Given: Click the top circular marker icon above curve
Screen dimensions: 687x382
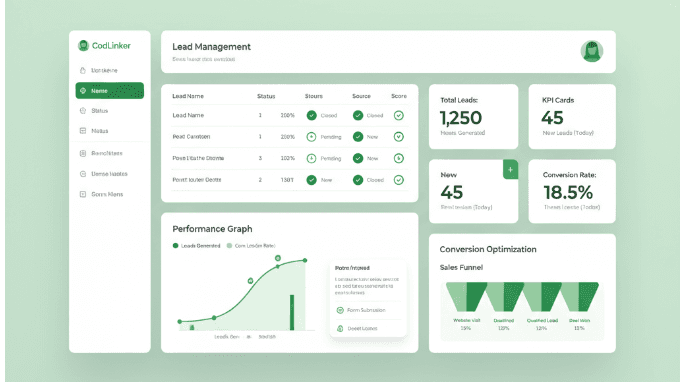Looking at the screenshot, I should tap(278, 258).
